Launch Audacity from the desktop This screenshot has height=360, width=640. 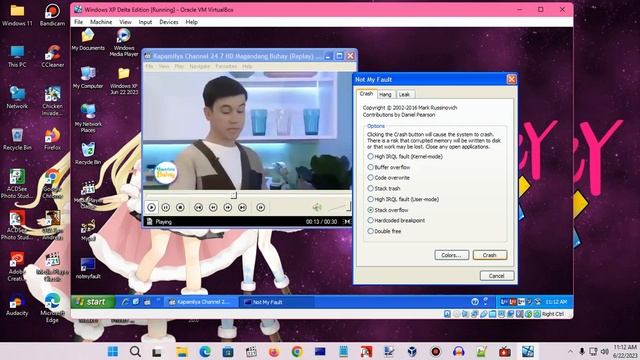17,305
